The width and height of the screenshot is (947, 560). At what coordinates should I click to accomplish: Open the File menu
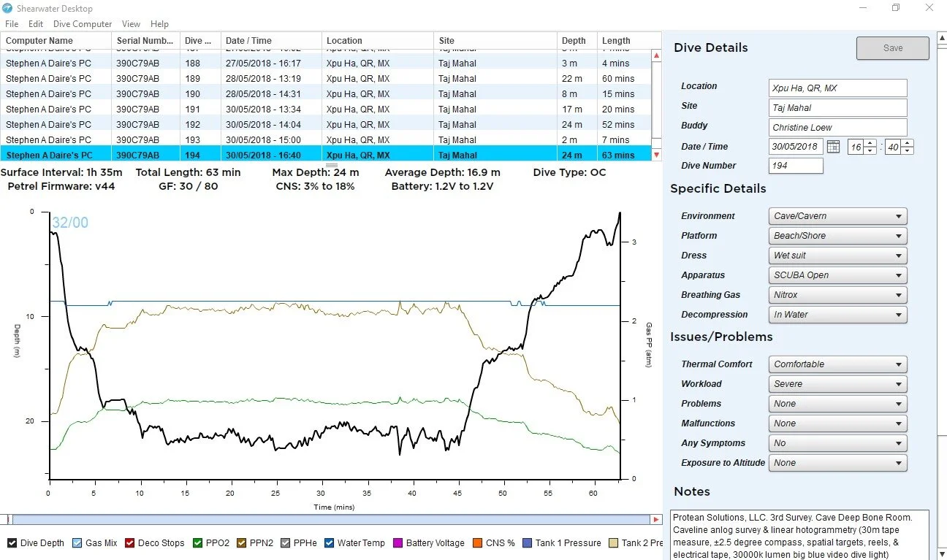point(12,24)
